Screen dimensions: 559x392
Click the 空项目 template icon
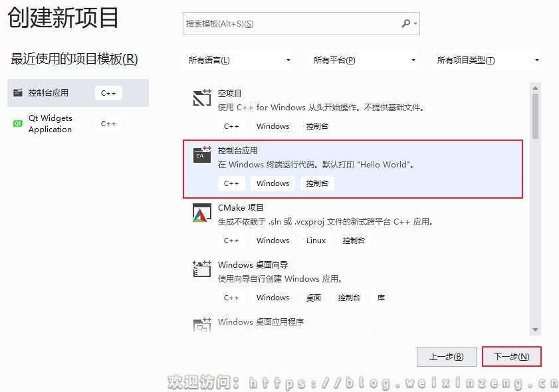click(202, 98)
